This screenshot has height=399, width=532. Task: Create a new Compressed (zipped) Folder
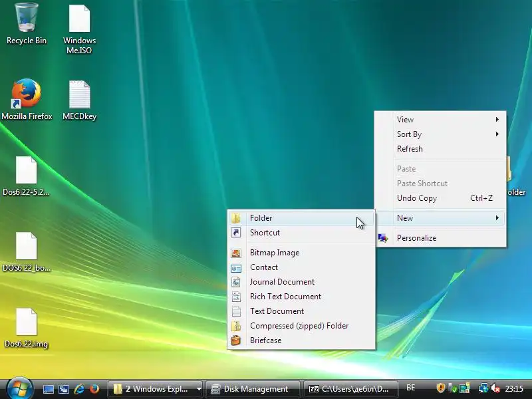(x=301, y=325)
